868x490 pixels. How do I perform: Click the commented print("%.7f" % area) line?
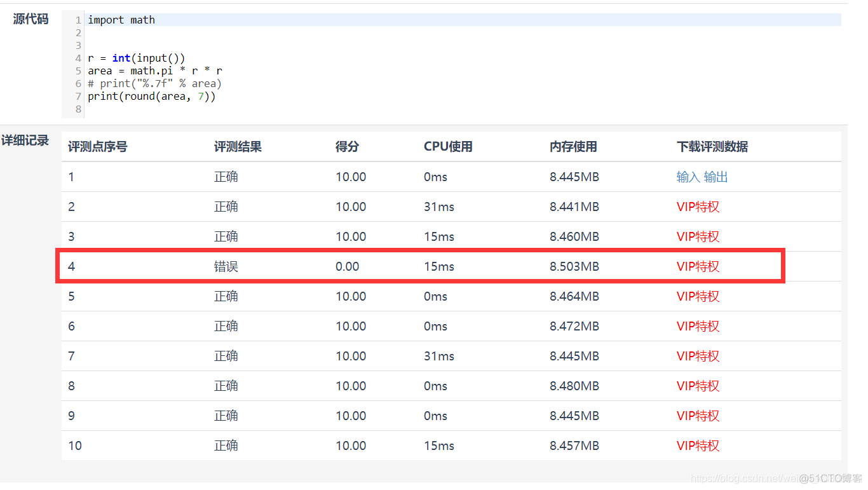point(155,83)
